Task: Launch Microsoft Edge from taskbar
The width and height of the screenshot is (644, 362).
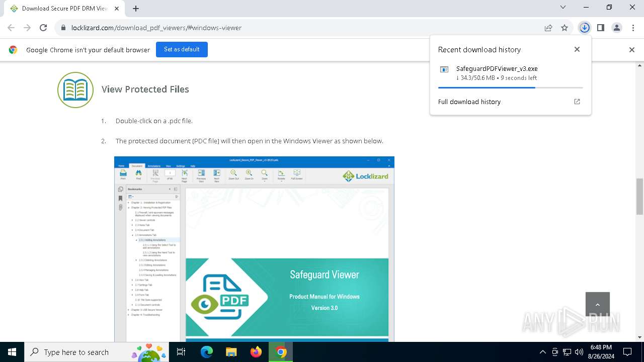Action: (207, 352)
